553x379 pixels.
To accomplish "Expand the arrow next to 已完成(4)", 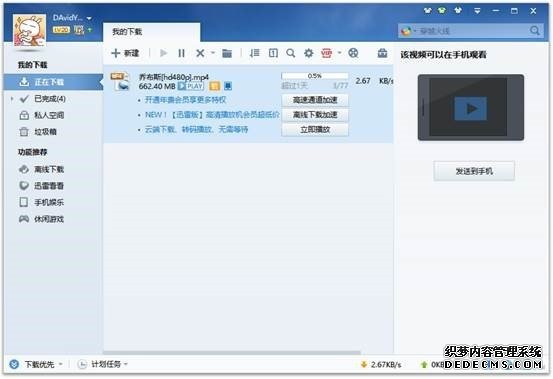I will pos(12,99).
